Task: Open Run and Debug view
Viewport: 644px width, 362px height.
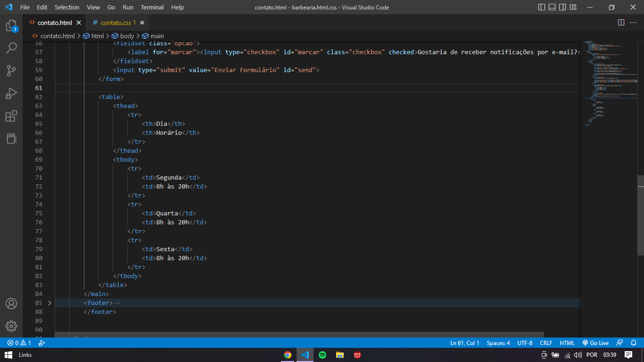Action: pos(11,93)
